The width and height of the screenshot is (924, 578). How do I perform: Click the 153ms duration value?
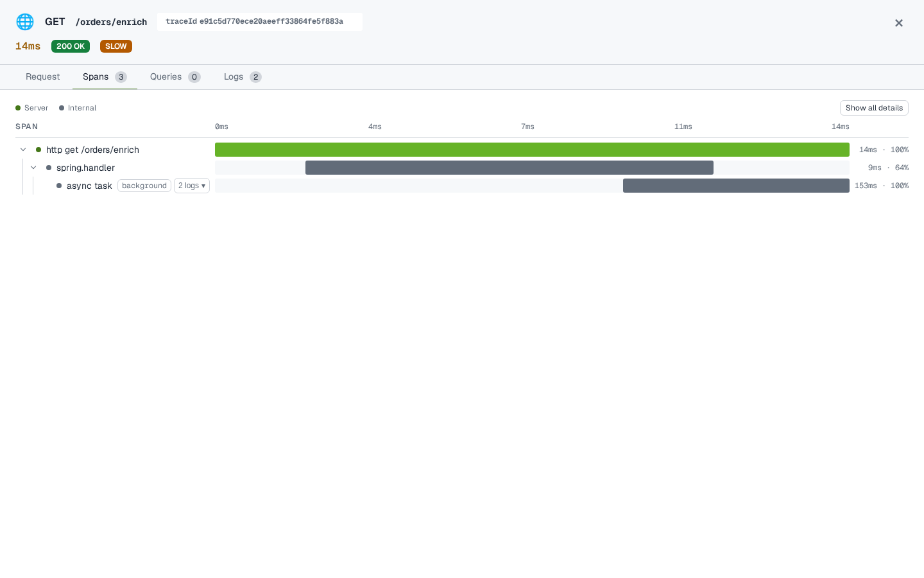pos(866,186)
